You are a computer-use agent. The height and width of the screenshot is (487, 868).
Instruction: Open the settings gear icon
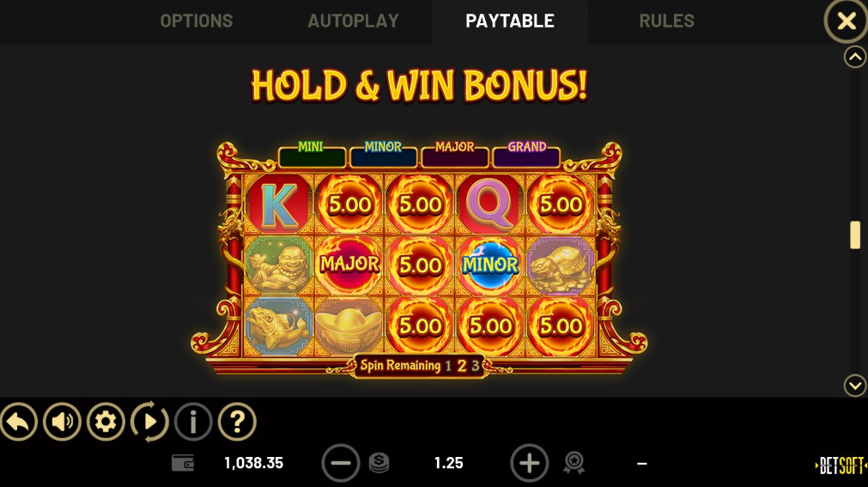coord(106,422)
